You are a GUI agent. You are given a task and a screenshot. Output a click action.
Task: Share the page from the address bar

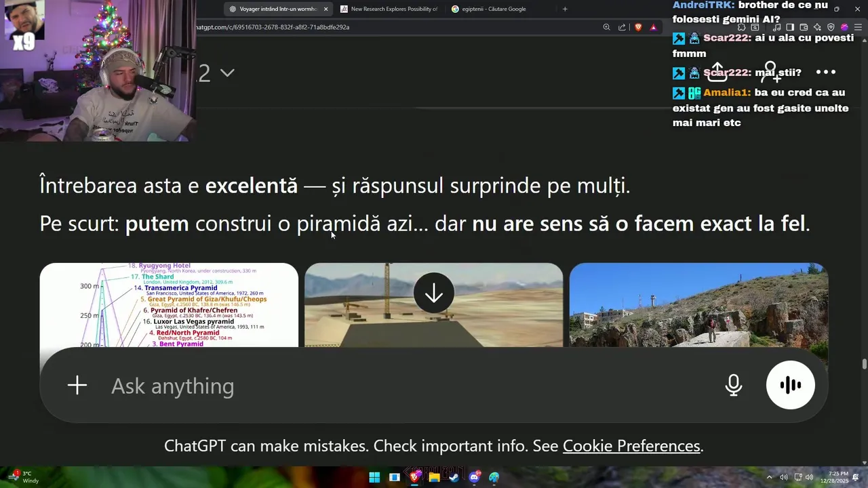tap(622, 27)
